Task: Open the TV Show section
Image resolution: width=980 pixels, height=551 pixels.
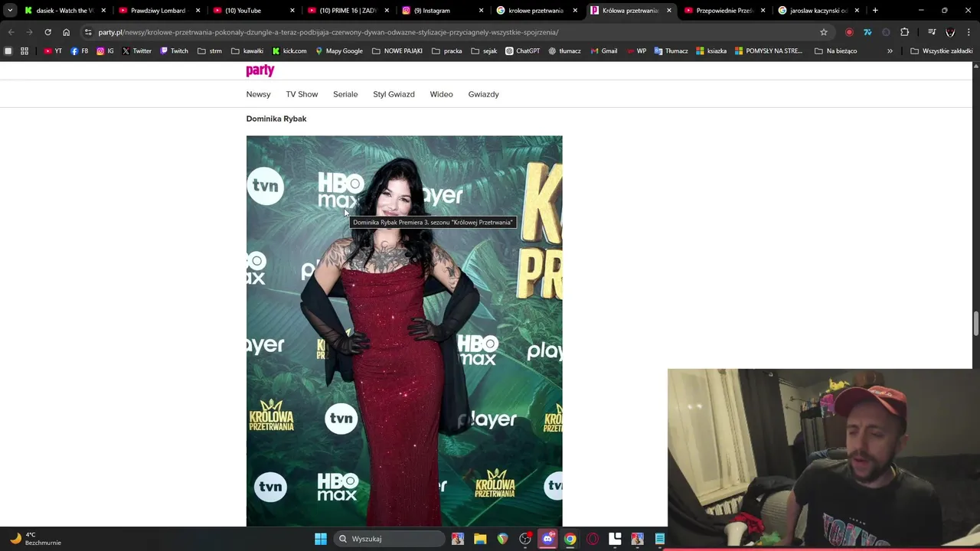Action: 302,94
